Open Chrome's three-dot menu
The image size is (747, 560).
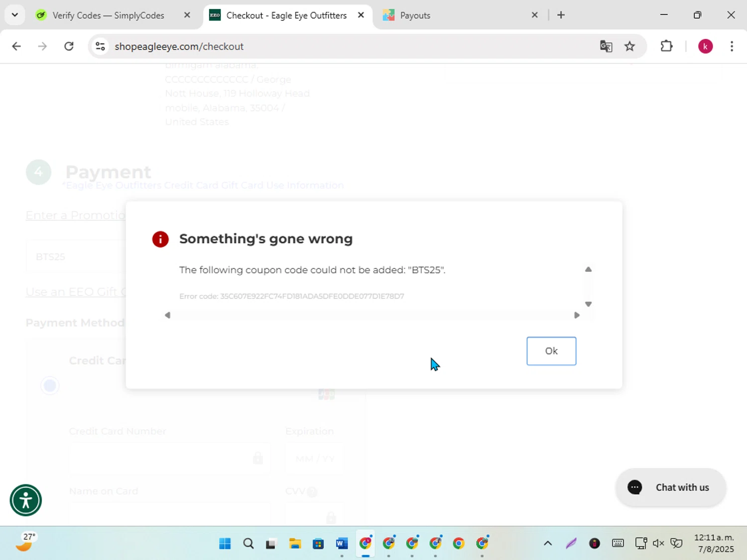coord(732,46)
